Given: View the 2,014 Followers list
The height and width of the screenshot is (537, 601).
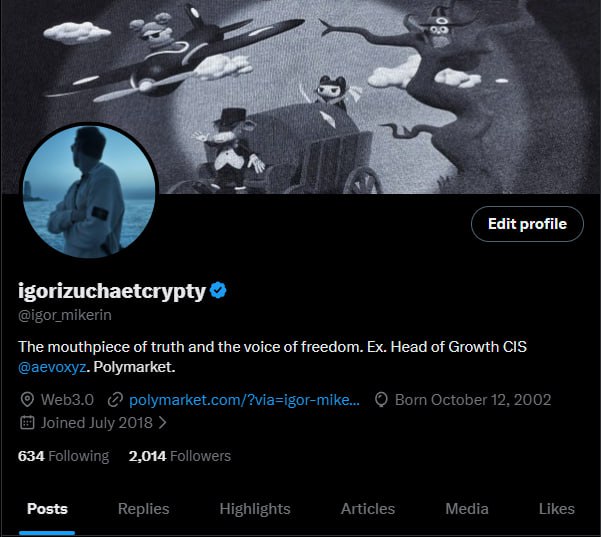Looking at the screenshot, I should pos(180,456).
